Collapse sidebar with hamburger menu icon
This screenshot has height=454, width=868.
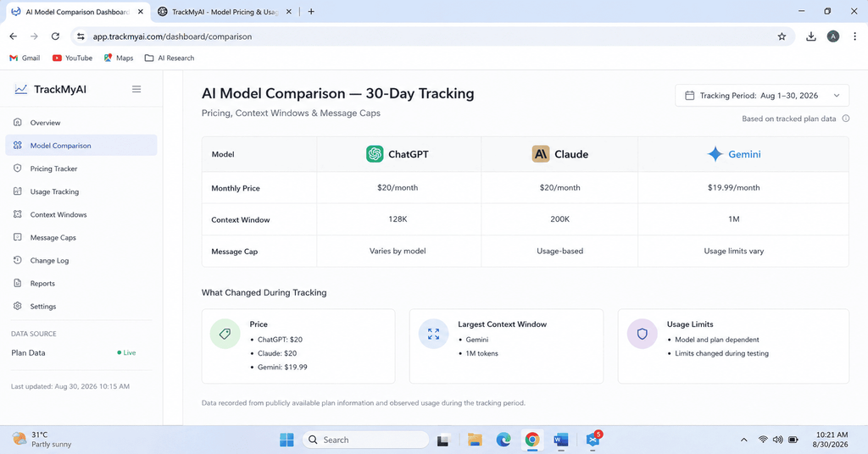(136, 90)
